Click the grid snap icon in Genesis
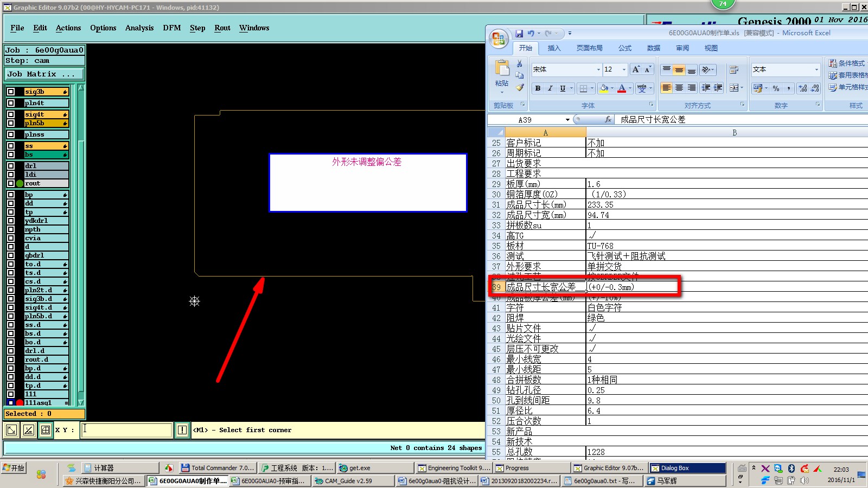This screenshot has width=868, height=488. [46, 430]
